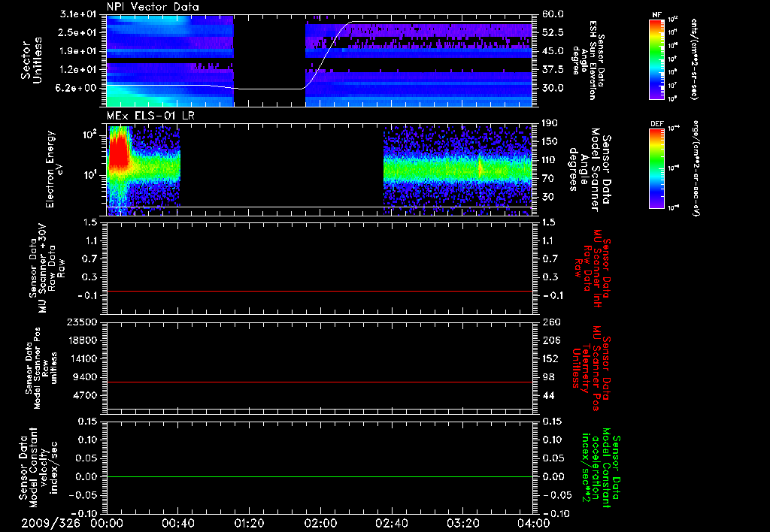
Task: Click the NF color scale bar
Action: pos(657,59)
